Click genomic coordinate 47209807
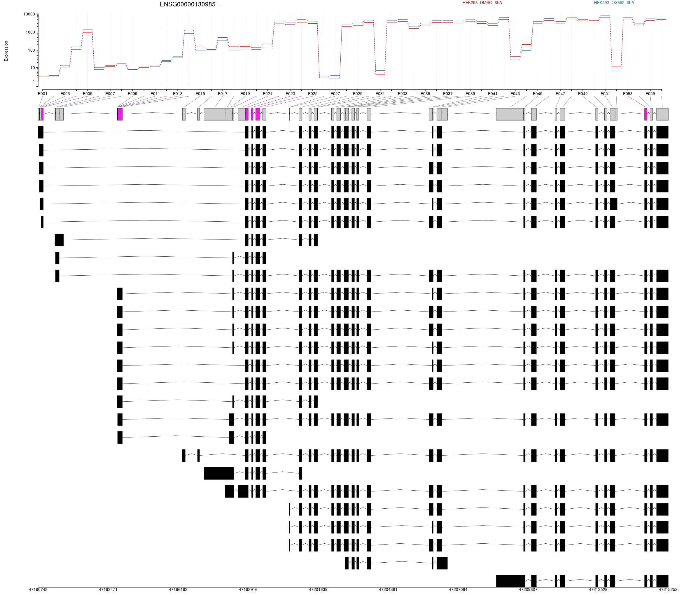The width and height of the screenshot is (700, 595). (x=528, y=589)
